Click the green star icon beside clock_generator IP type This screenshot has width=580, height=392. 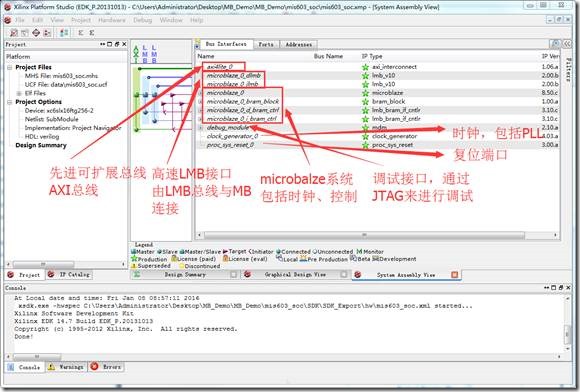[x=365, y=136]
